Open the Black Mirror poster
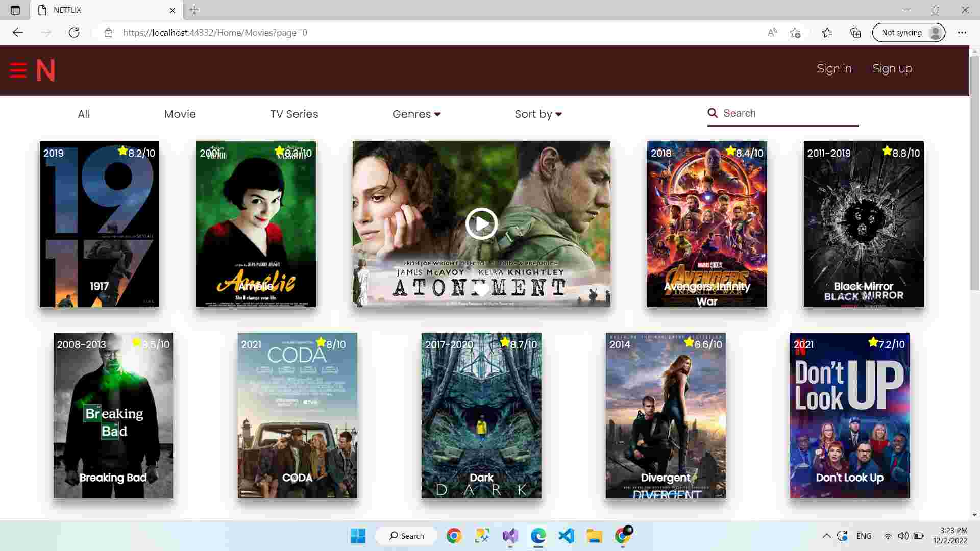Image resolution: width=980 pixels, height=551 pixels. (864, 224)
